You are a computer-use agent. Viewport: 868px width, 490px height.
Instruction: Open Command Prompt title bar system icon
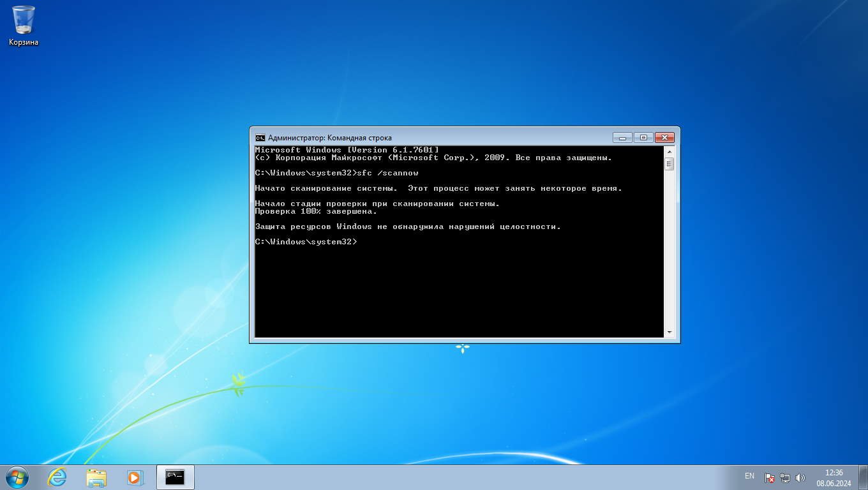(x=260, y=138)
